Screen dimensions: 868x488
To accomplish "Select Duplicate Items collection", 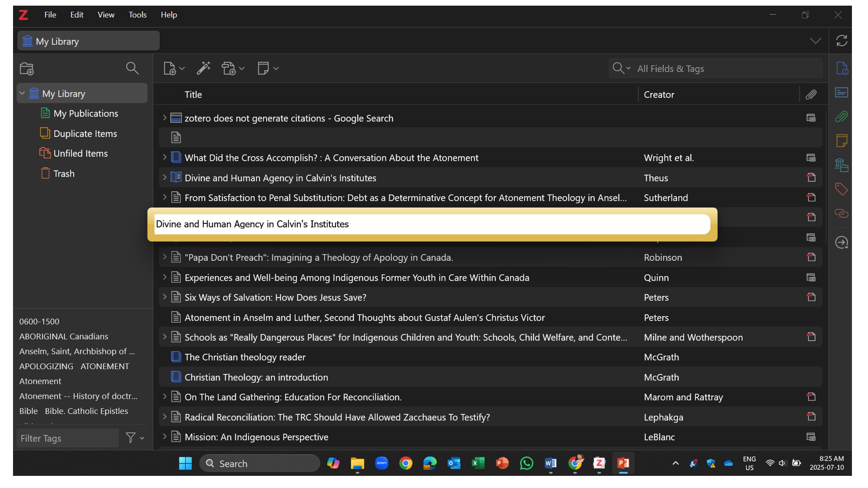I will coord(85,134).
